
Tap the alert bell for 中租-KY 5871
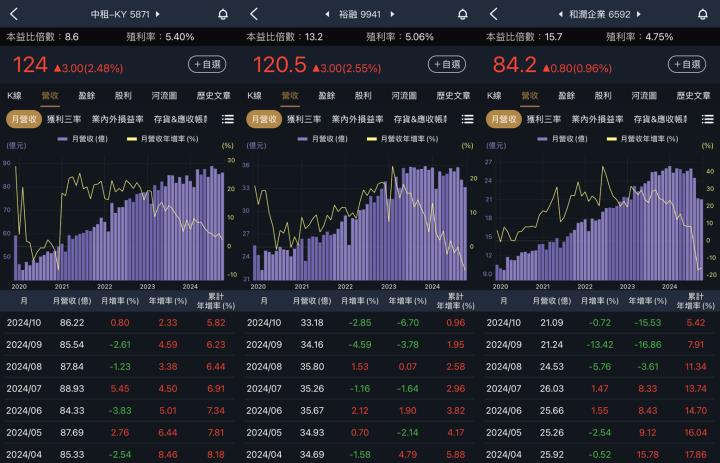pyautogui.click(x=222, y=15)
